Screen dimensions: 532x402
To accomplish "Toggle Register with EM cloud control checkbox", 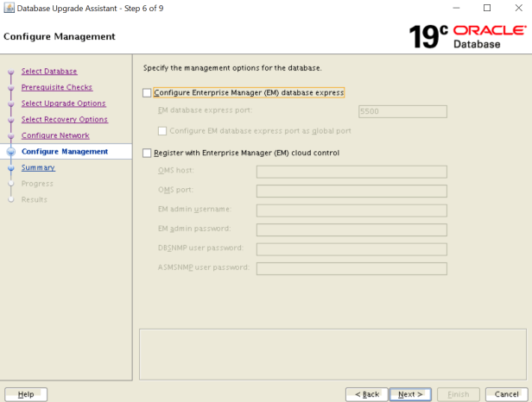I will (x=147, y=153).
